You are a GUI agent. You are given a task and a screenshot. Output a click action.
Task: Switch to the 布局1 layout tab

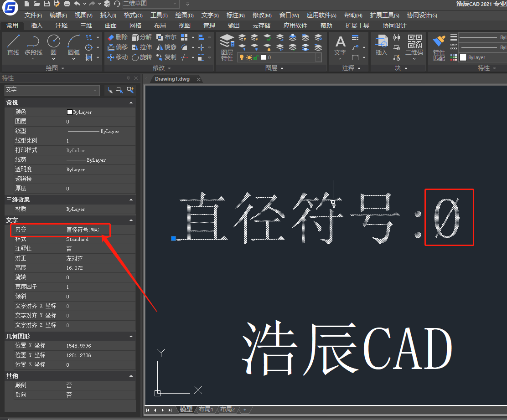click(206, 410)
